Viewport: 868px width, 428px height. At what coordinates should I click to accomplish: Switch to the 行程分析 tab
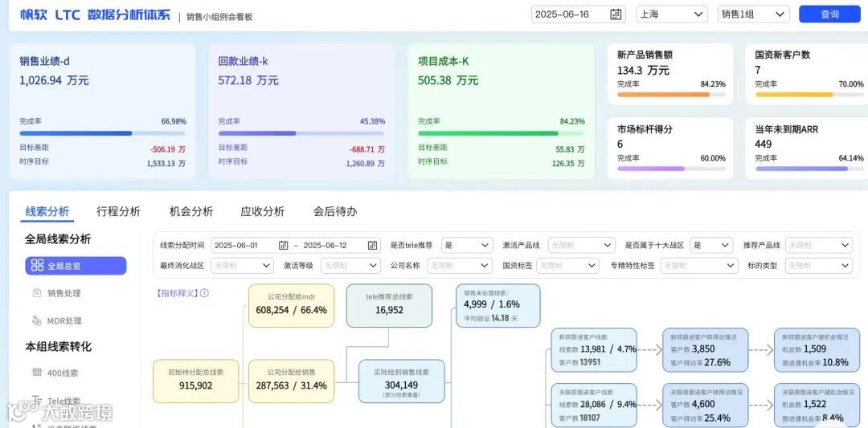coord(118,211)
